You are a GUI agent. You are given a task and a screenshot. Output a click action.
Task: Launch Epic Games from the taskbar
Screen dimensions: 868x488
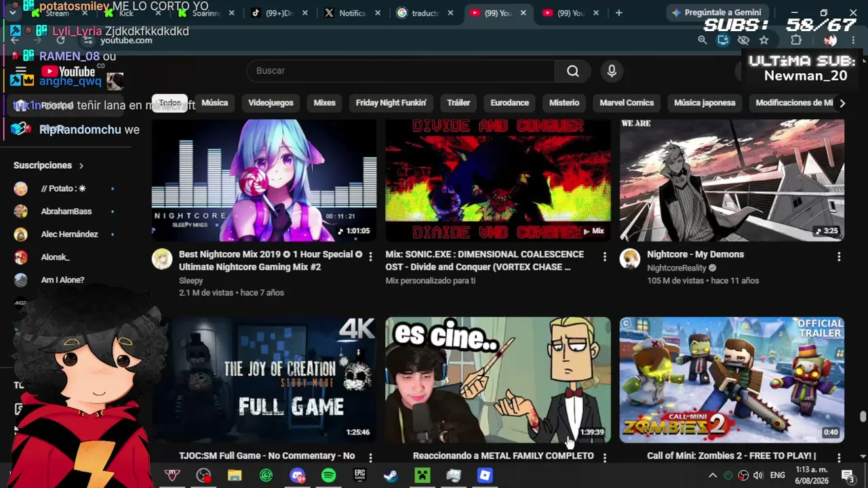pos(359,476)
